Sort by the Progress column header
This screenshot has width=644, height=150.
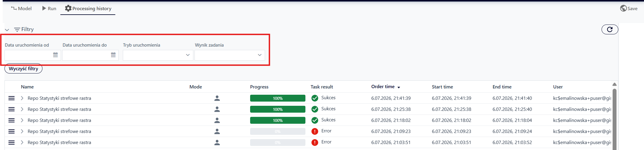tap(259, 87)
